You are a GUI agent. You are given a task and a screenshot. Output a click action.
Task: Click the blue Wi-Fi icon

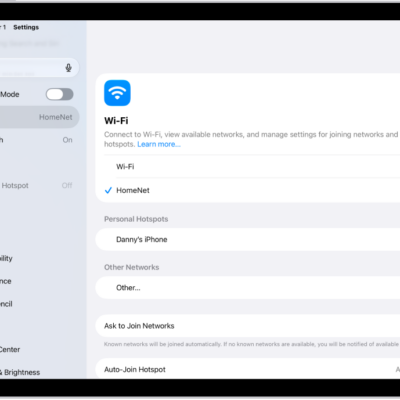tap(117, 93)
